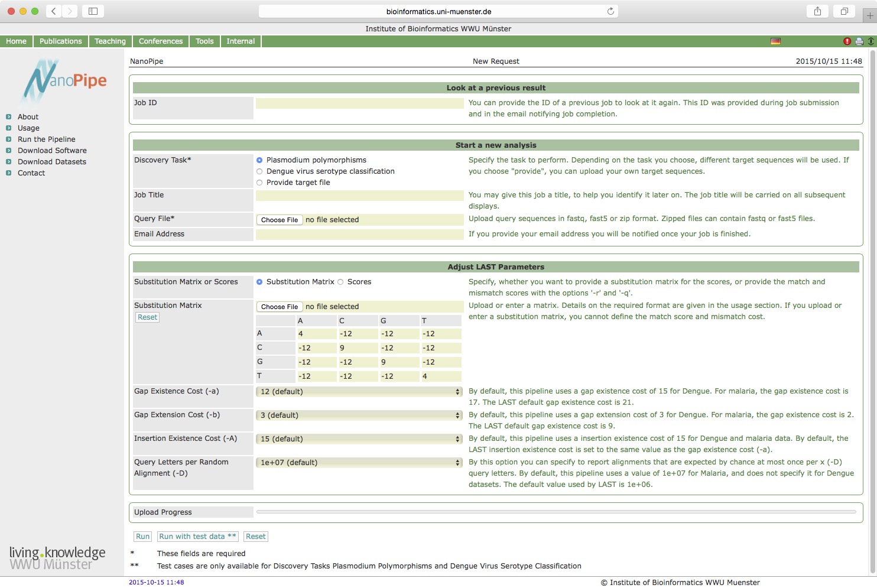877x588 pixels.
Task: Click the Safari back arrow
Action: (53, 11)
